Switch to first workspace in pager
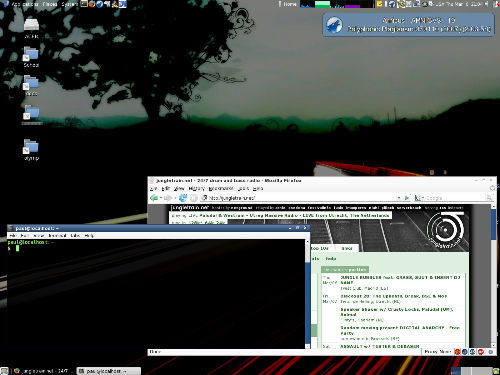 [456, 371]
